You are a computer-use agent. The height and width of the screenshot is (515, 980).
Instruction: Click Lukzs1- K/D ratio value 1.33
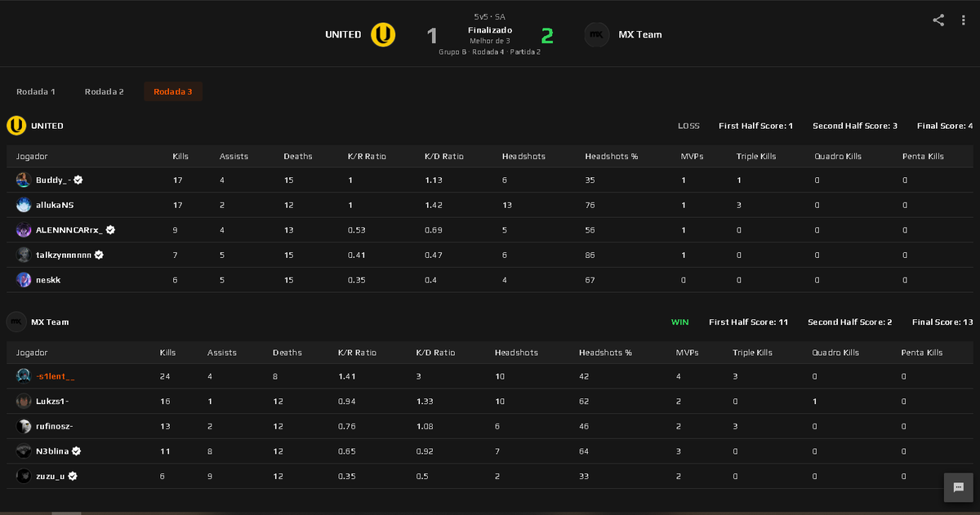(x=425, y=402)
